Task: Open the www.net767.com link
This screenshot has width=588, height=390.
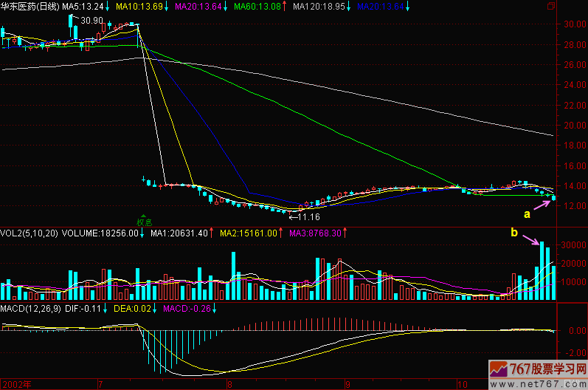Action: [544, 383]
